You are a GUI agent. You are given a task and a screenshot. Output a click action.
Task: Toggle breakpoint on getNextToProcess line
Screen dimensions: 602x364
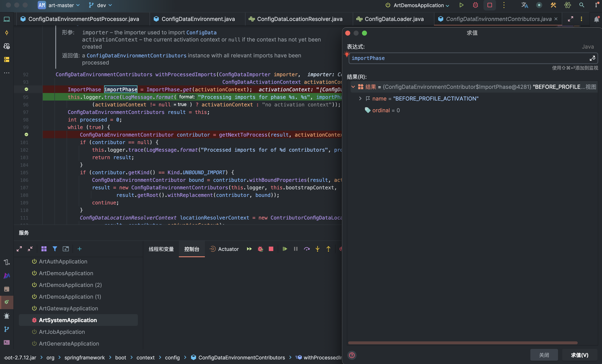26,135
